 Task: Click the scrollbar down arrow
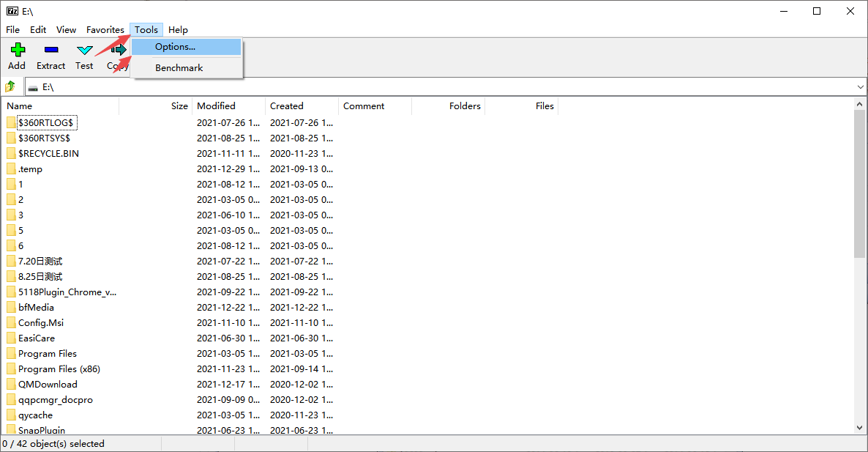(x=859, y=429)
